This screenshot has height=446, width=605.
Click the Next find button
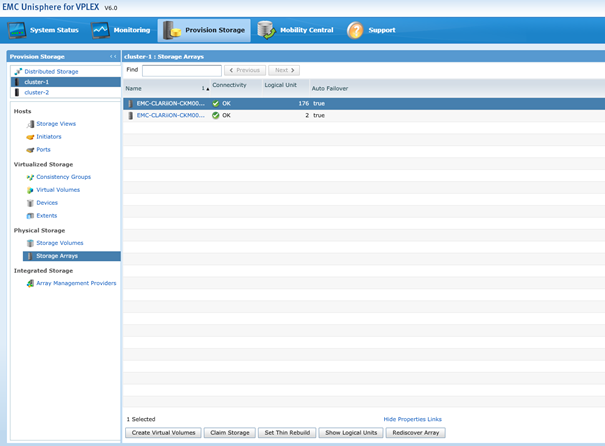284,70
